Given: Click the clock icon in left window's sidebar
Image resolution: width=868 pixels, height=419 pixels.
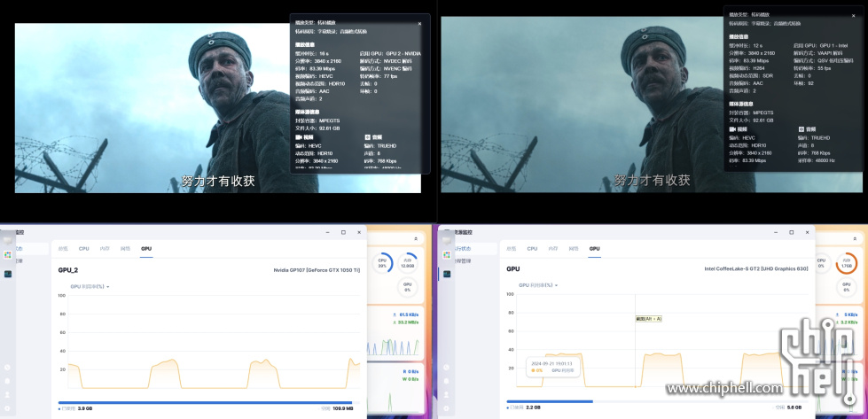Looking at the screenshot, I should [x=8, y=367].
